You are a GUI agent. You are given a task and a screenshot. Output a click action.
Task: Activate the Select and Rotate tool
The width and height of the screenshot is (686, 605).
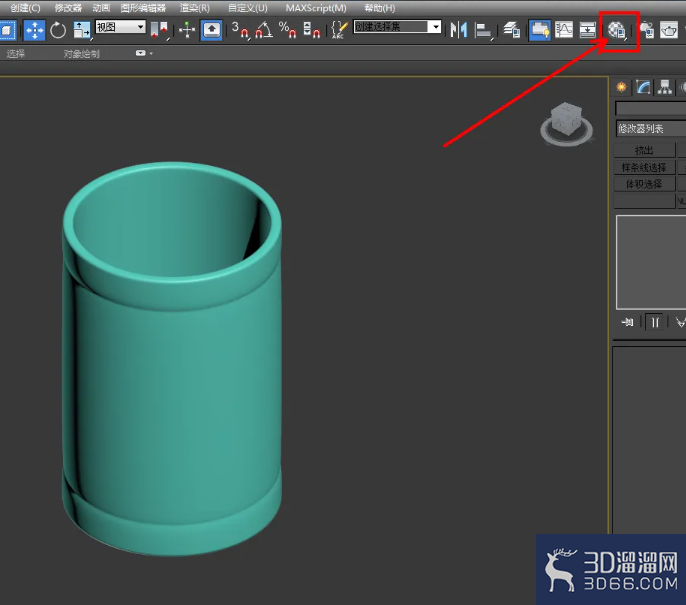(58, 30)
